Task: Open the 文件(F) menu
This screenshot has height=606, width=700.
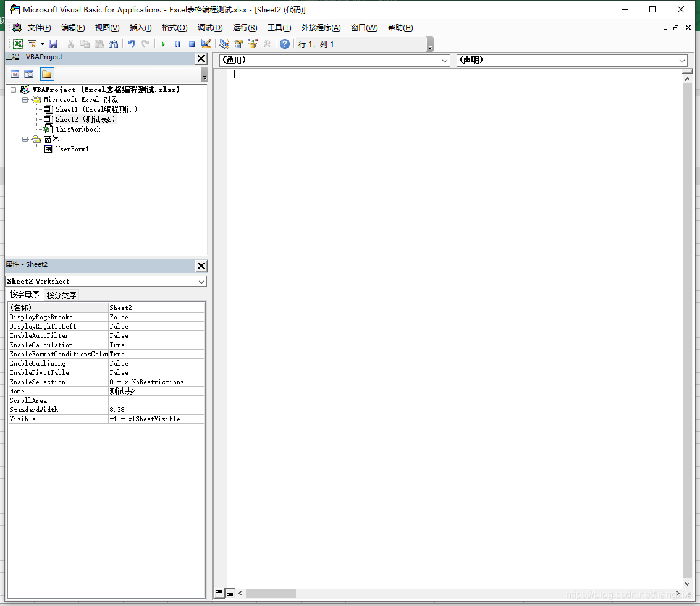Action: 40,28
